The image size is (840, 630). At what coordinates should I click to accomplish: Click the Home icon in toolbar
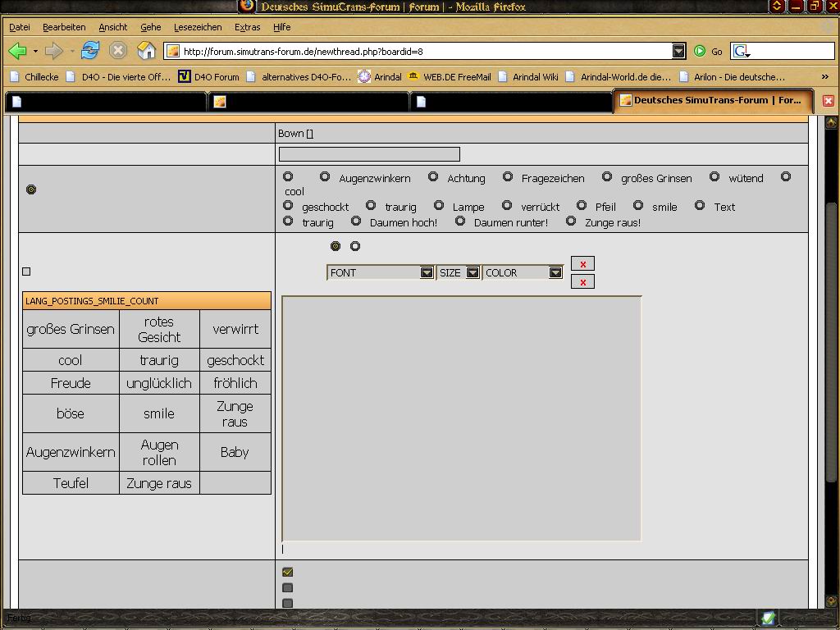[x=146, y=51]
